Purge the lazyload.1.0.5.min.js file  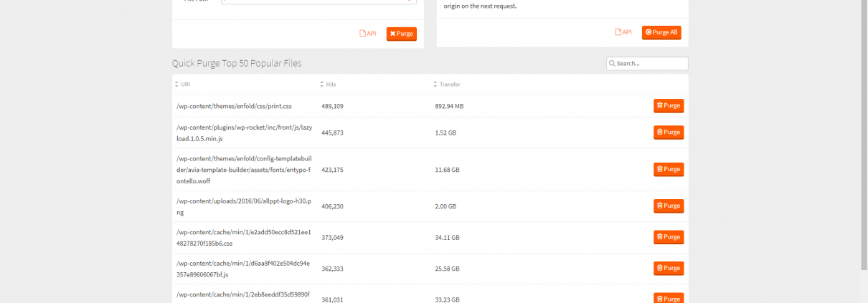668,133
